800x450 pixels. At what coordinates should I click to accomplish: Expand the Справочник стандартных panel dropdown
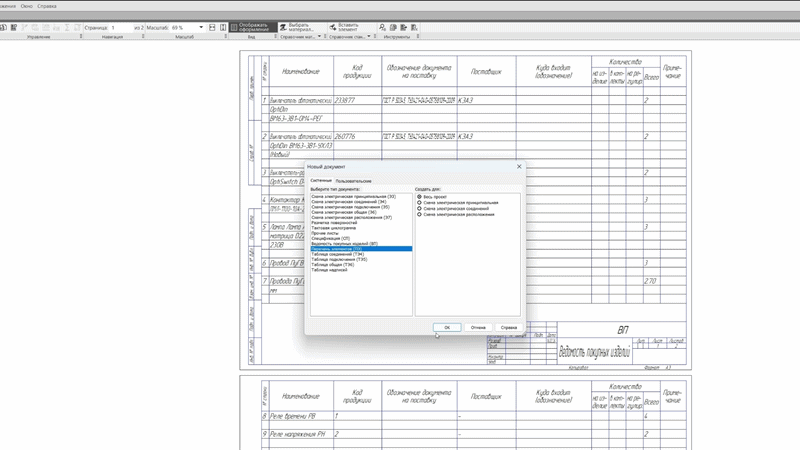[x=369, y=37]
